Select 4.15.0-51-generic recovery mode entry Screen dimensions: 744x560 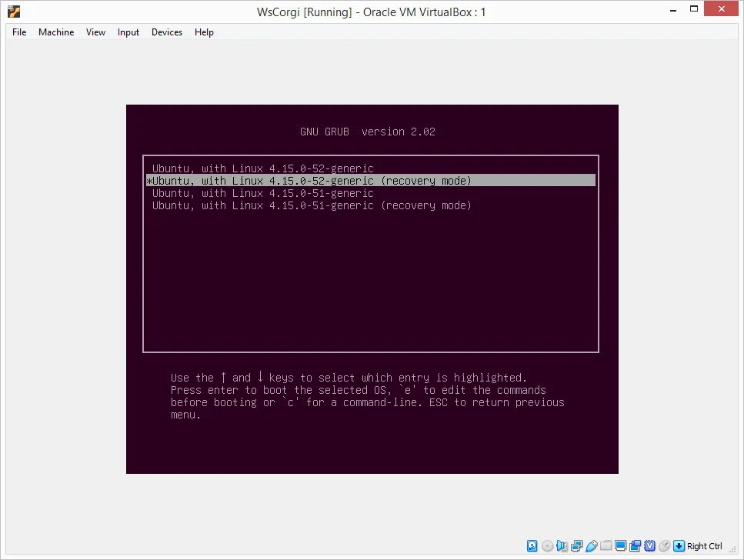[371, 205]
